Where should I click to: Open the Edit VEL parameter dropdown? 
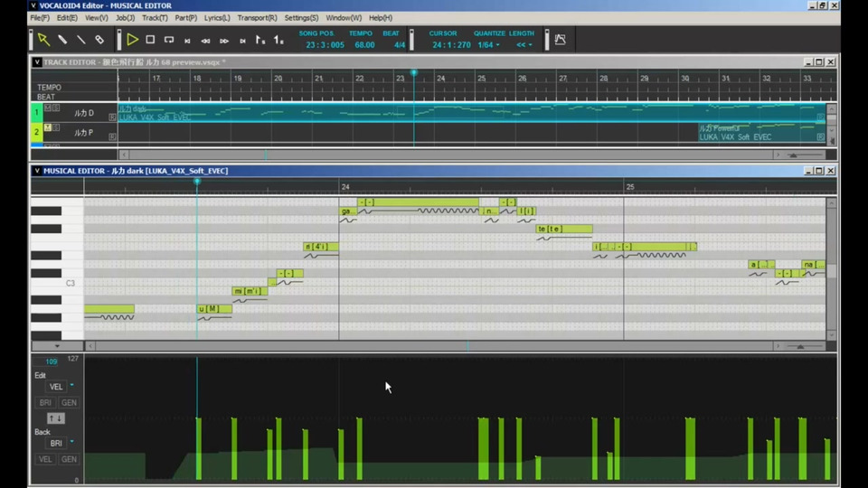pos(72,386)
